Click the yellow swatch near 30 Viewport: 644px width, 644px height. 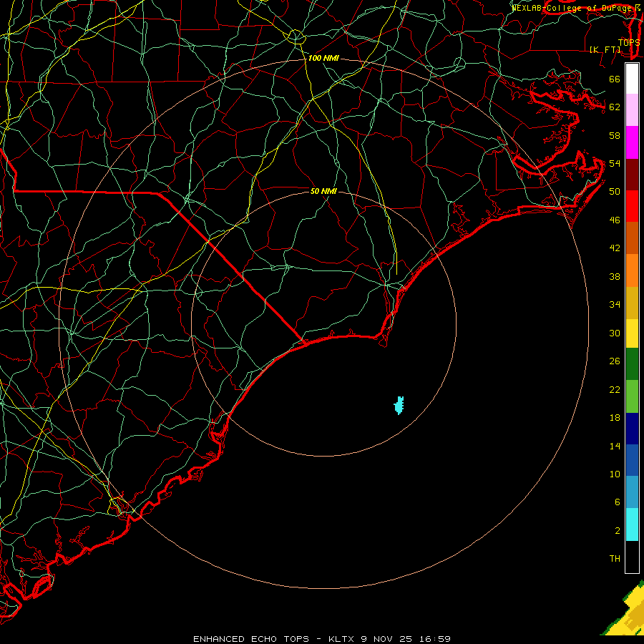(x=632, y=333)
